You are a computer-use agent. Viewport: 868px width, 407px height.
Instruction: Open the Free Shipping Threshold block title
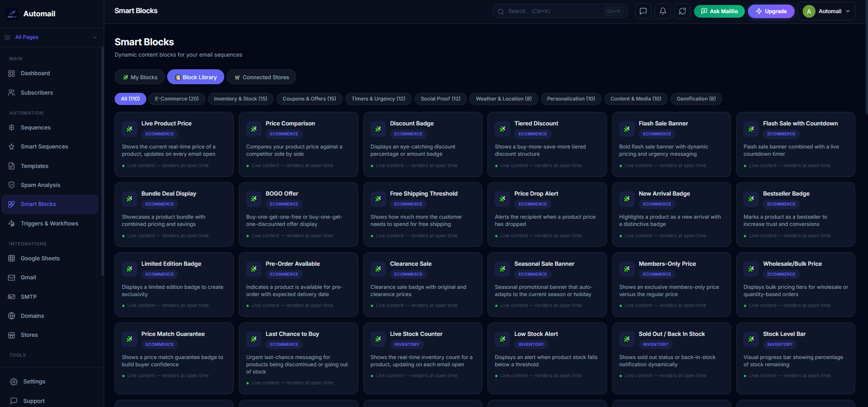tap(424, 194)
